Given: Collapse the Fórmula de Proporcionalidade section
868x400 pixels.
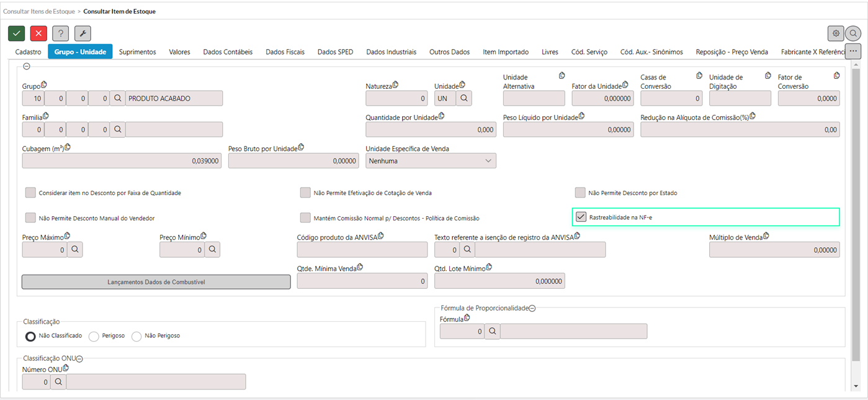Looking at the screenshot, I should click(x=532, y=308).
